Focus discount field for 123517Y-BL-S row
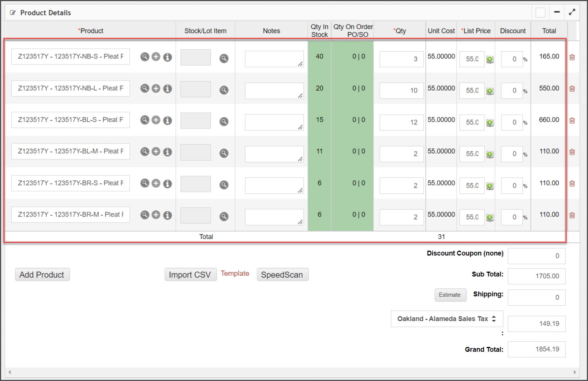Viewport: 588px width, 381px height. (512, 123)
